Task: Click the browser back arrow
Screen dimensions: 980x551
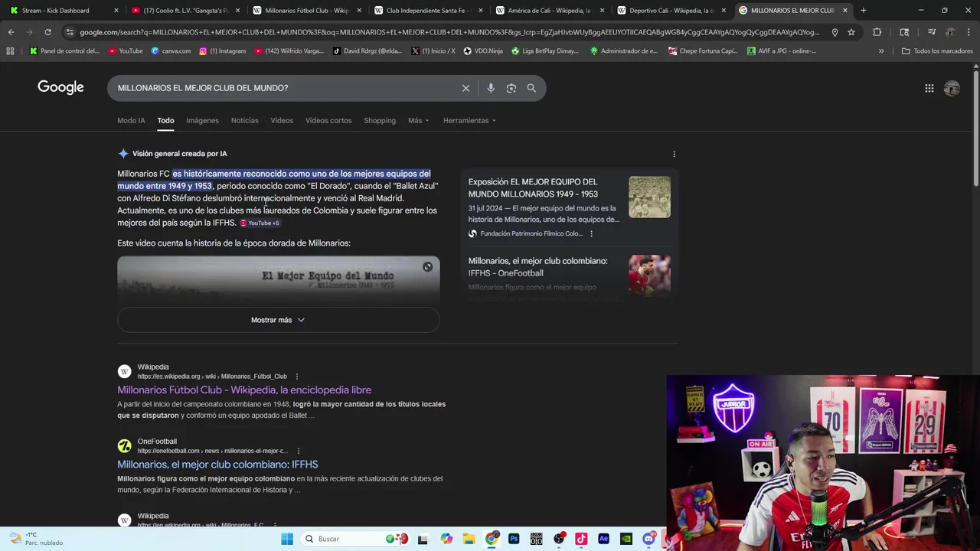Action: pos(11,32)
